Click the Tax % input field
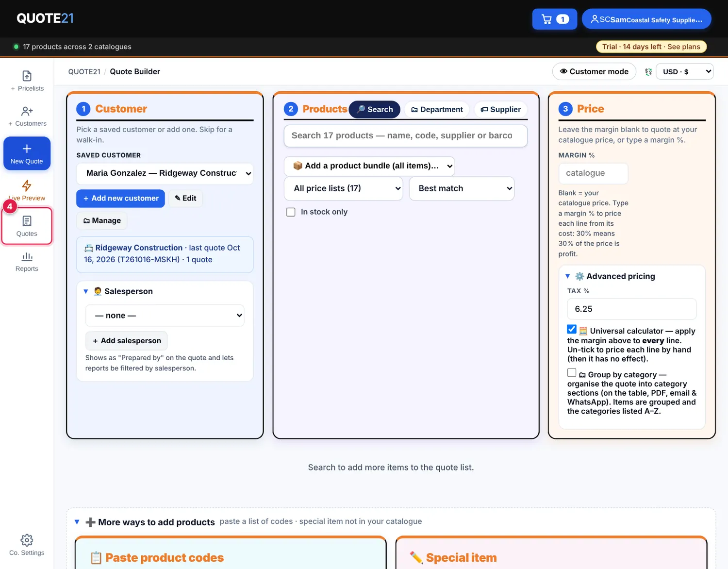The width and height of the screenshot is (728, 569). coord(631,309)
